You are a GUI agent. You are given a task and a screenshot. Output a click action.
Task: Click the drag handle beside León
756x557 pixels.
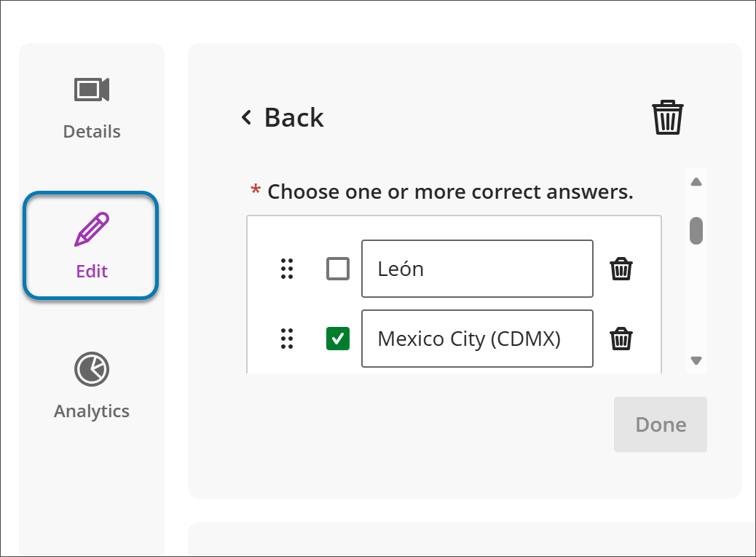tap(287, 269)
